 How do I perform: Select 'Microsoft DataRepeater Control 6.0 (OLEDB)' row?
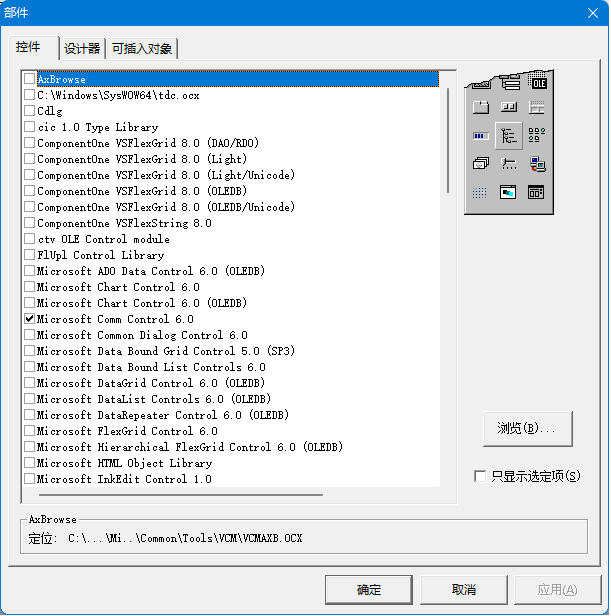163,415
